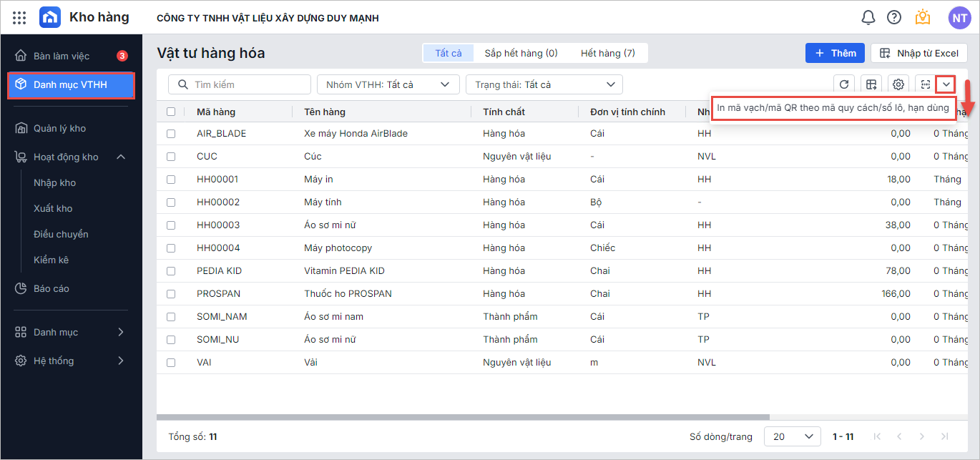Viewport: 980px width, 460px height.
Task: Check the PROSPAN row checkbox
Action: pos(171,294)
